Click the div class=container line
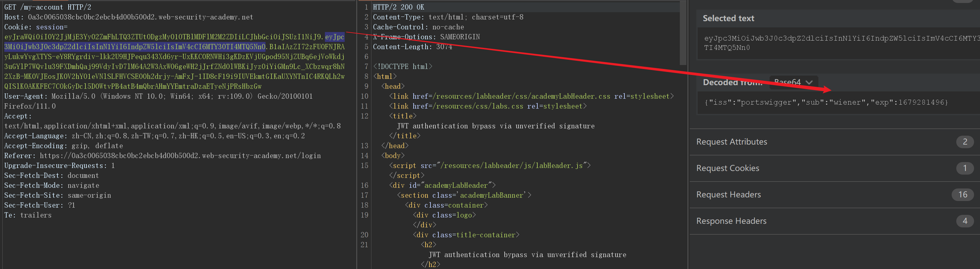 click(x=446, y=205)
